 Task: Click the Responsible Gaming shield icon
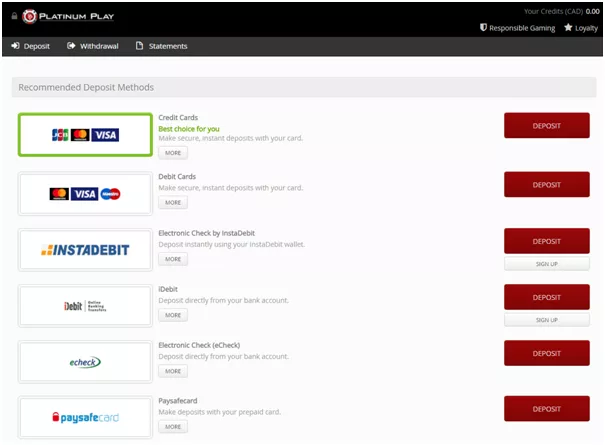pyautogui.click(x=483, y=27)
